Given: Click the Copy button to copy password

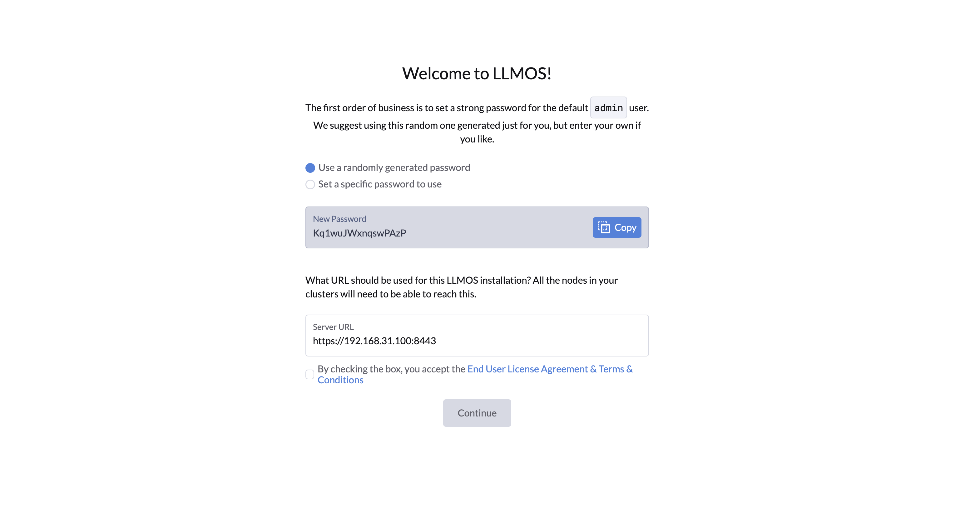Looking at the screenshot, I should click(616, 227).
